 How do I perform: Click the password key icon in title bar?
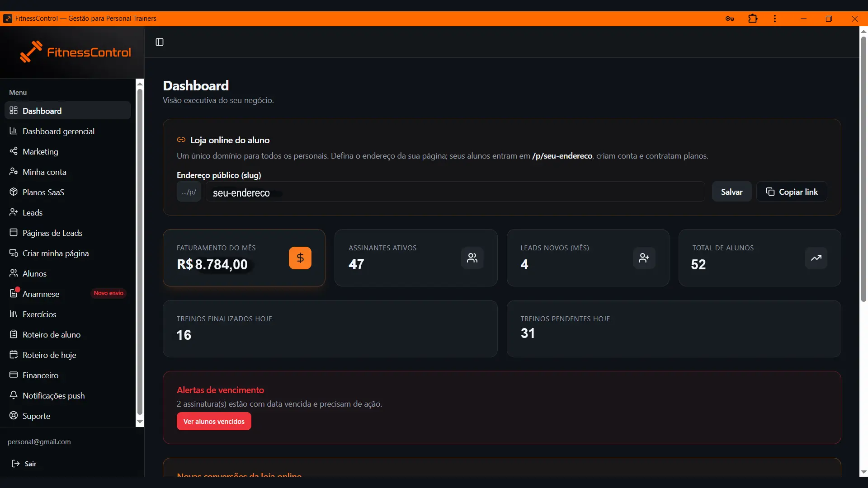pos(729,19)
